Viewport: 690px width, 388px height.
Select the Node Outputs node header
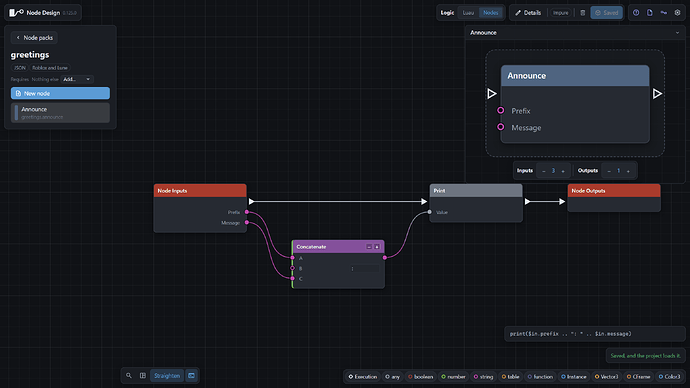[x=614, y=190]
